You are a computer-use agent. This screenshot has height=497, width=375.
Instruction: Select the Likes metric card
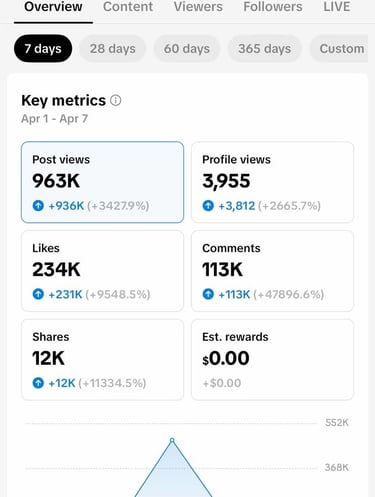click(x=102, y=271)
